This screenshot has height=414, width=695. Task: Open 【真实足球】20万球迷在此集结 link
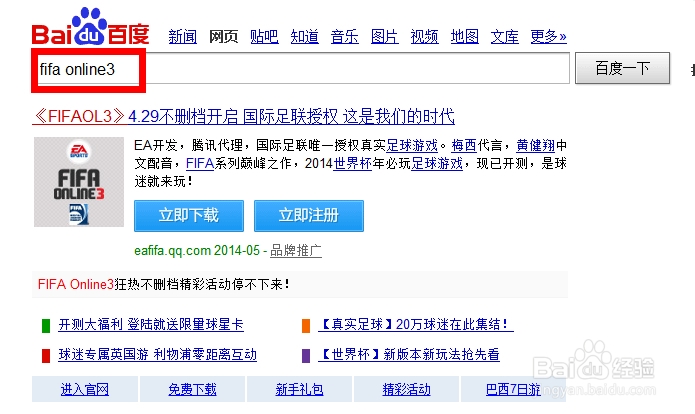click(416, 324)
